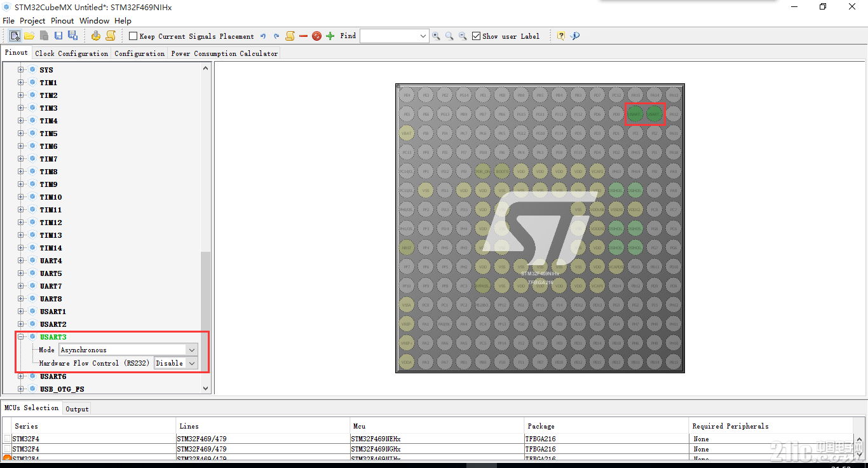Check the STM32F469NGHx row checkbox

(7, 449)
